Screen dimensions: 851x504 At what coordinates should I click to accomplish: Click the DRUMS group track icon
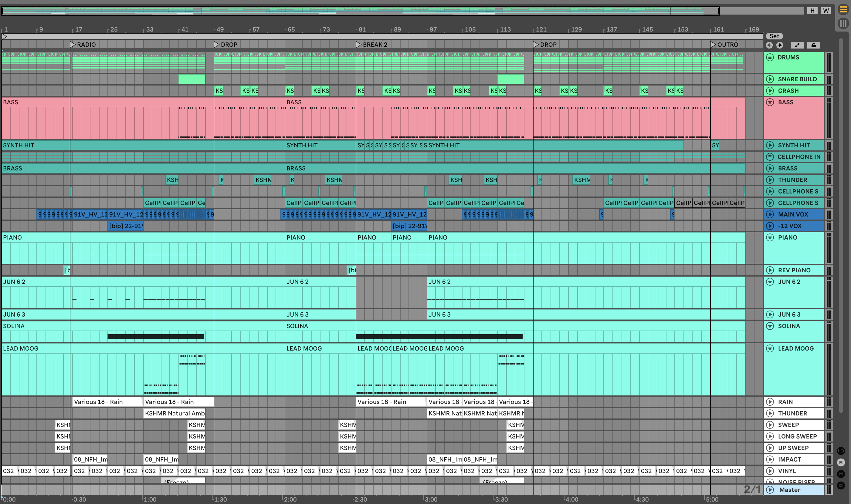770,57
